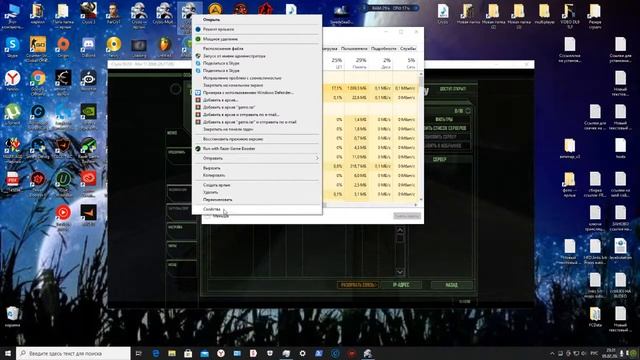Open the Crysis 3 desktop shortcut

[88, 12]
